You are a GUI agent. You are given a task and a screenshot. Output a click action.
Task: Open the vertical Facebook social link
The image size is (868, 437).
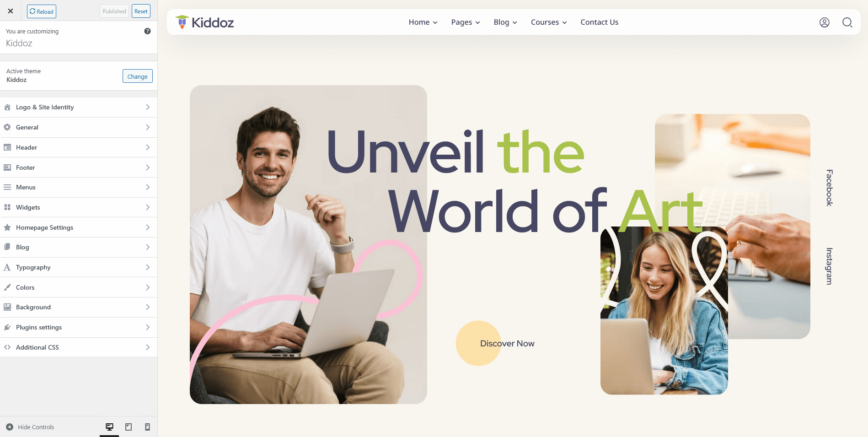(829, 188)
